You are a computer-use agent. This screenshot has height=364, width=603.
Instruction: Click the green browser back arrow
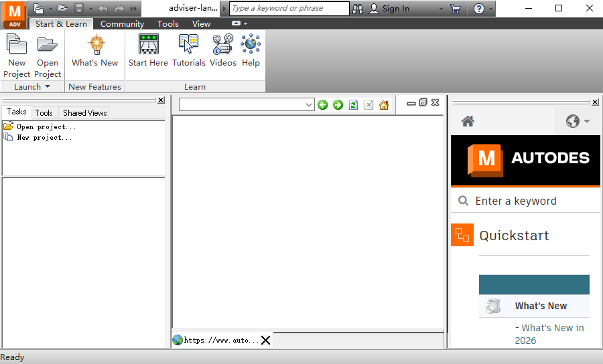tap(323, 104)
